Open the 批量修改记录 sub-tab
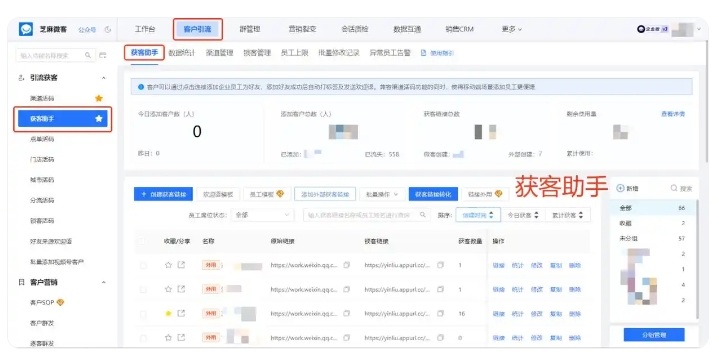This screenshot has height=362, width=719. point(339,53)
